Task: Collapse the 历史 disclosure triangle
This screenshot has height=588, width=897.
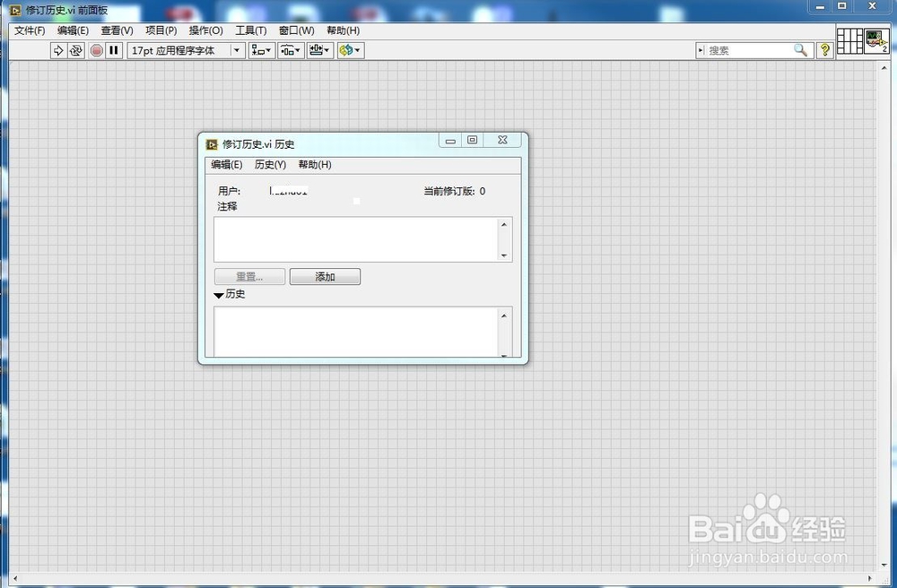Action: 218,295
